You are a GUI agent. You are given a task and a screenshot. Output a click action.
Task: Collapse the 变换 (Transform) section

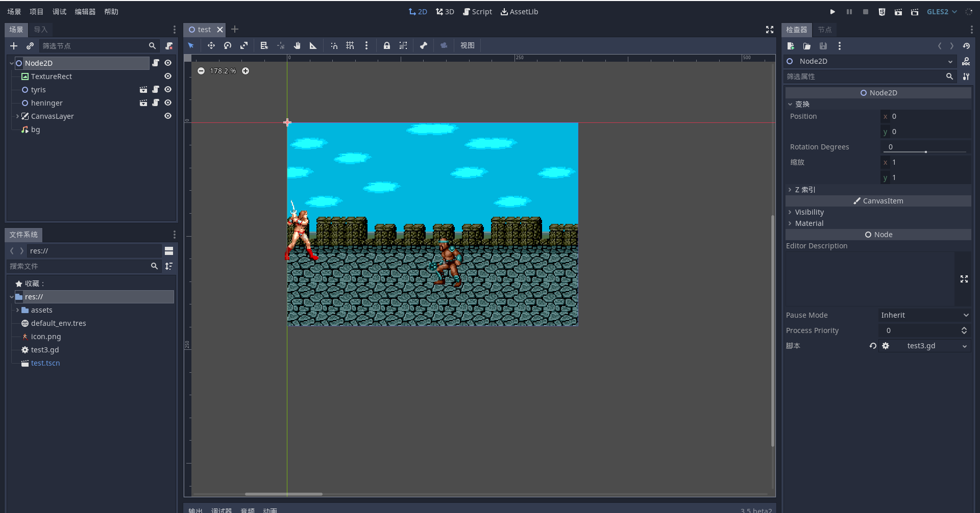coord(790,104)
